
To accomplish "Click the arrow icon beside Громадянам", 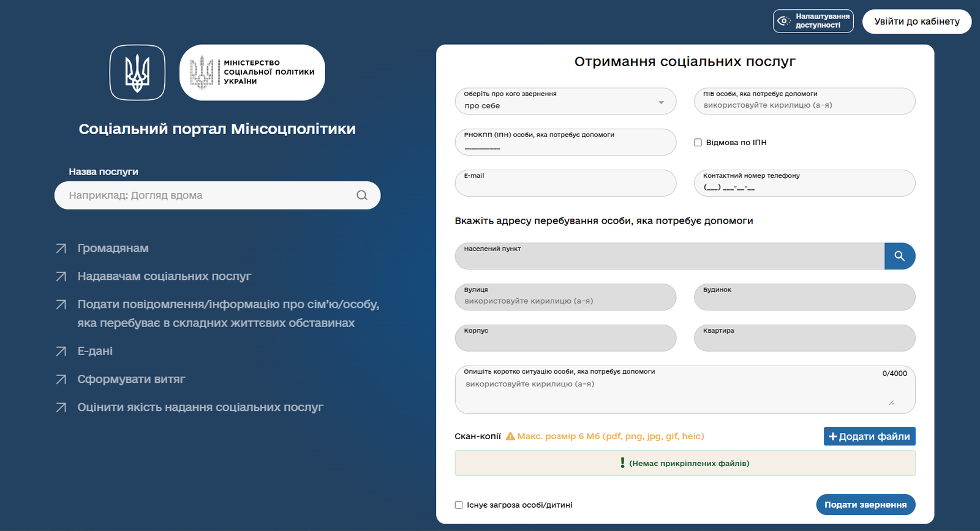I will tap(61, 249).
